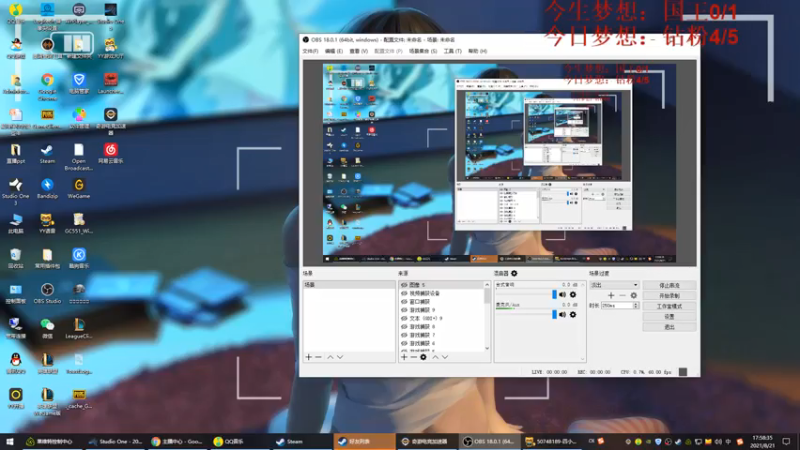Viewport: 800px width, 450px height.
Task: Click the Mic/Aux volume slider handle
Action: pos(554,314)
